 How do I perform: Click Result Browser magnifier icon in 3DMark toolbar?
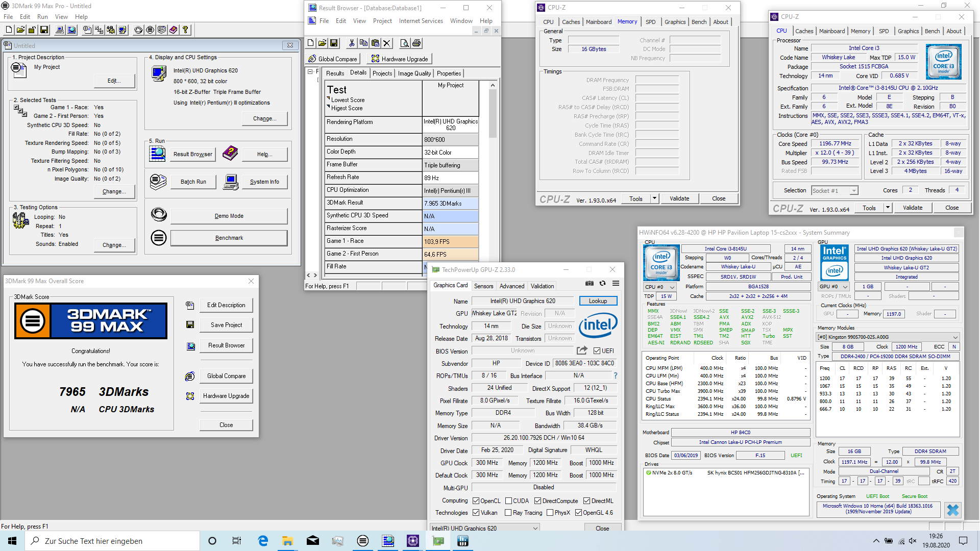tap(71, 30)
